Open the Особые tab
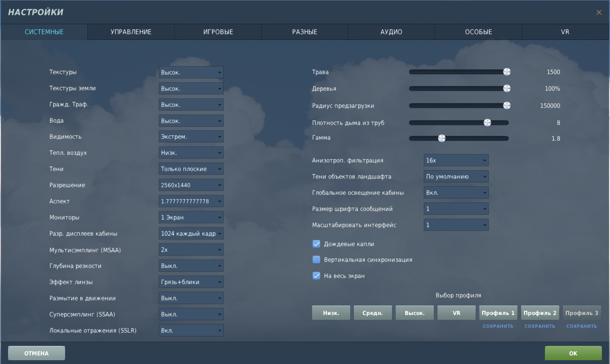The image size is (610, 364). (478, 32)
